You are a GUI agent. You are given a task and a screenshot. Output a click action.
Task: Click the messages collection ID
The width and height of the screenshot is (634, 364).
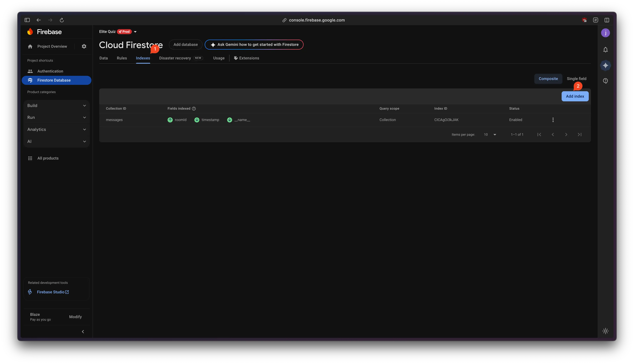coord(114,120)
